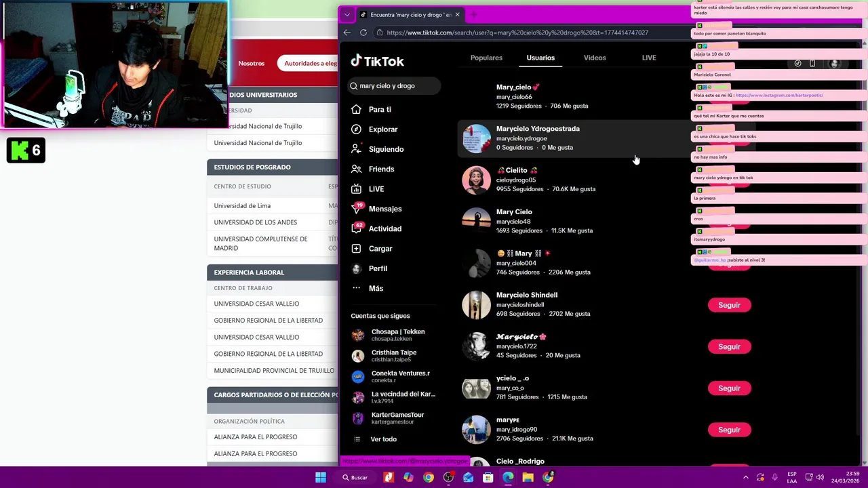The width and height of the screenshot is (868, 488).
Task: Open the Instagram link in chat
Action: [779, 96]
